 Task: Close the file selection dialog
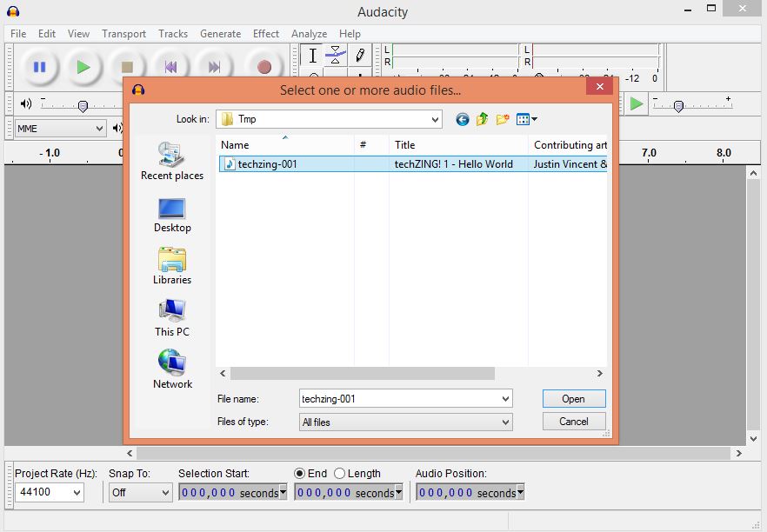coord(600,87)
